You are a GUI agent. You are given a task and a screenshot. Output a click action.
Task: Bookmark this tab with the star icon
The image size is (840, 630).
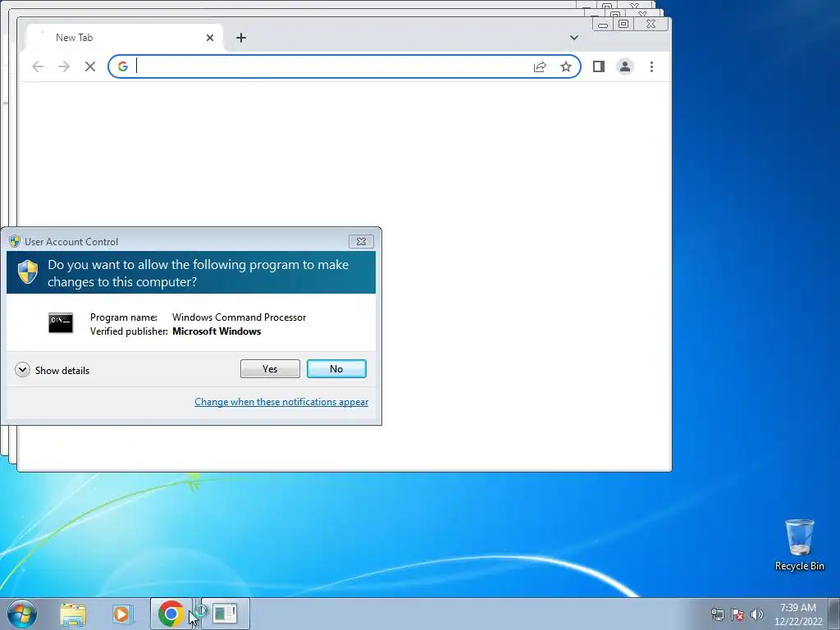pyautogui.click(x=566, y=66)
